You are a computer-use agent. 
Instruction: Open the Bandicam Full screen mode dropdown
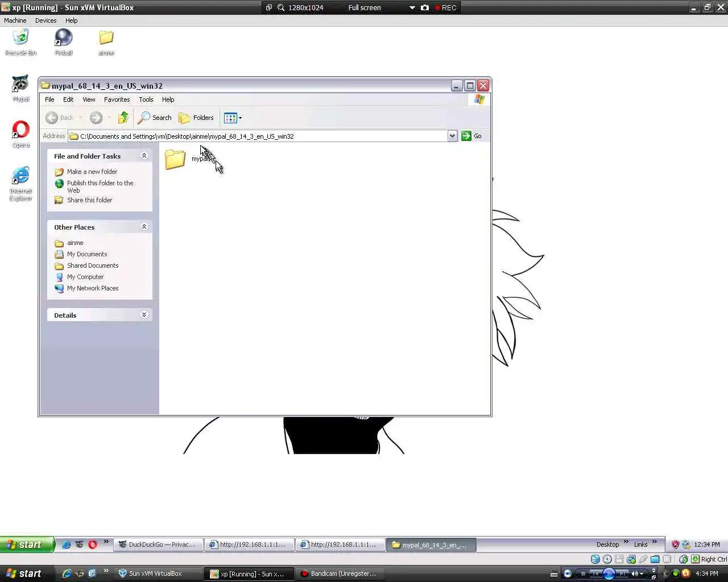(412, 7)
